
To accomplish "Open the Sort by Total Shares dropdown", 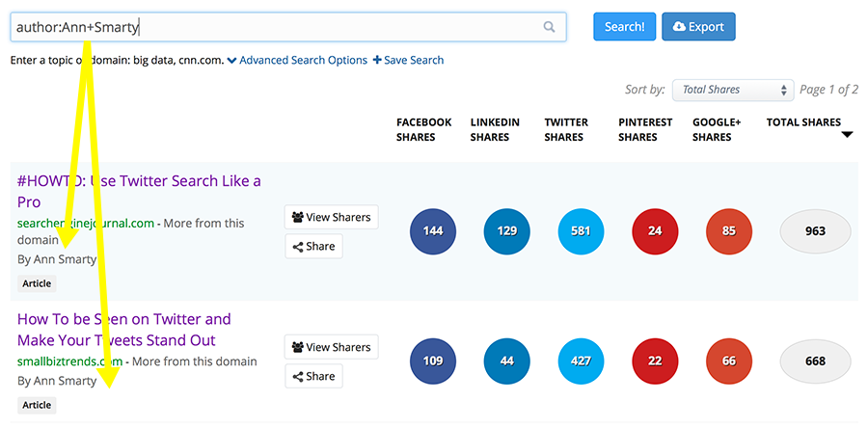I will 733,90.
